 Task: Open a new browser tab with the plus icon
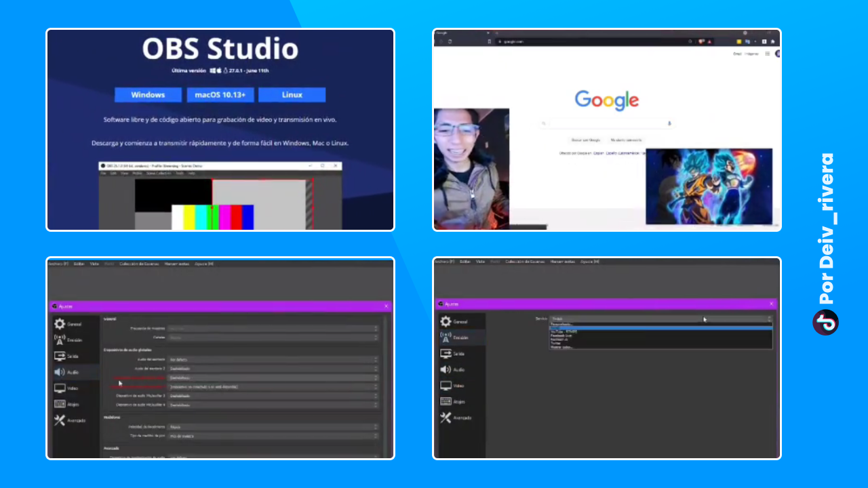(496, 33)
